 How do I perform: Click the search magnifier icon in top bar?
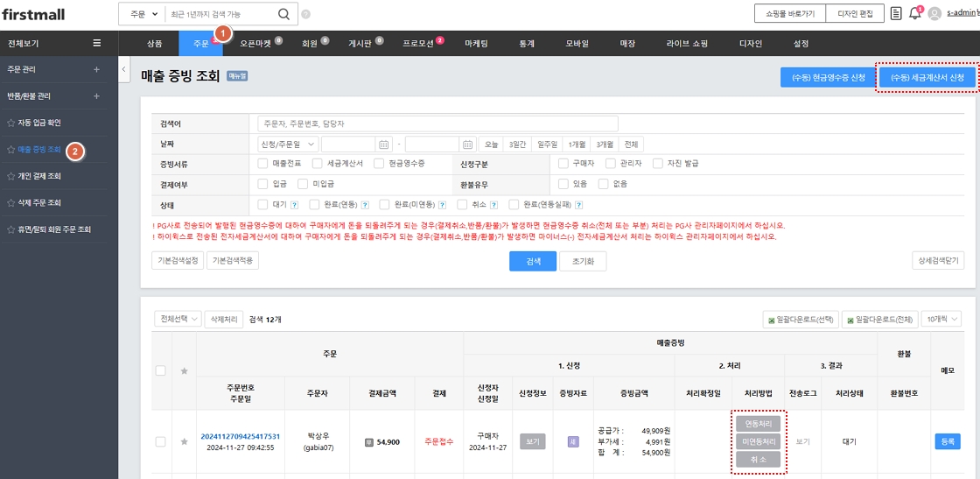tap(283, 14)
